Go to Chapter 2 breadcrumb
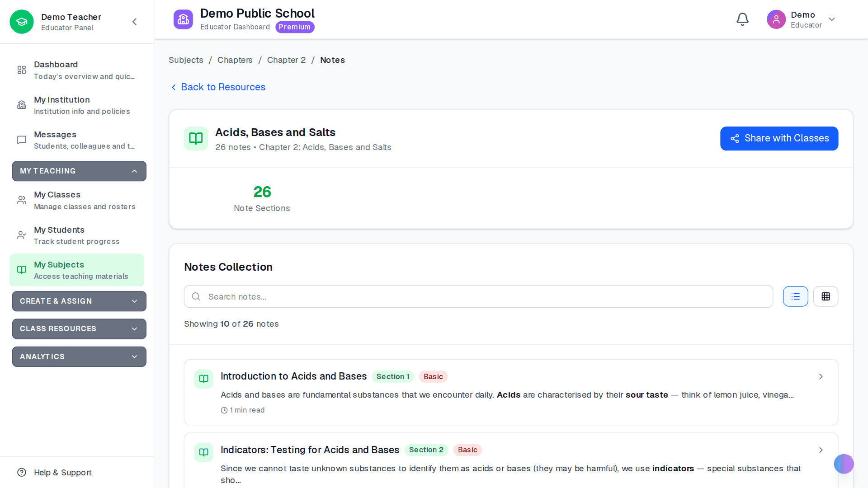 (286, 60)
